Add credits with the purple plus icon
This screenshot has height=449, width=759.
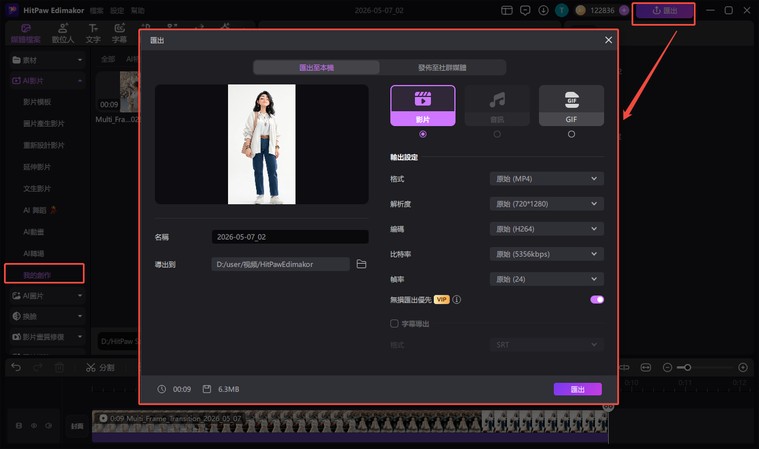tap(624, 10)
